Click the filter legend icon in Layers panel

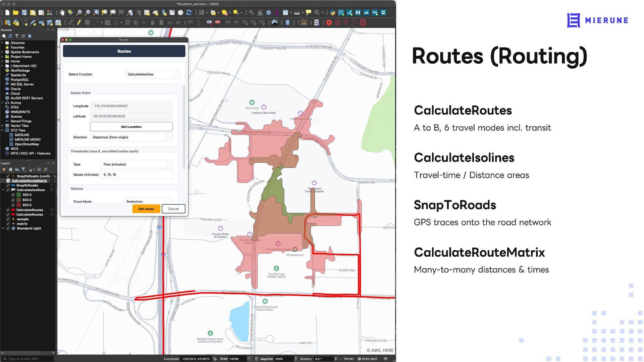pos(23,170)
